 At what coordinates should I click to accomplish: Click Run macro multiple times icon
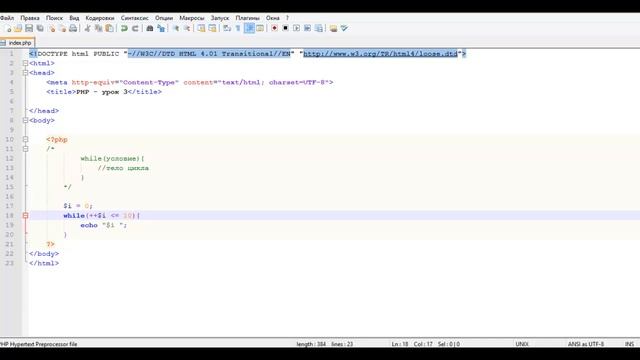307,28
